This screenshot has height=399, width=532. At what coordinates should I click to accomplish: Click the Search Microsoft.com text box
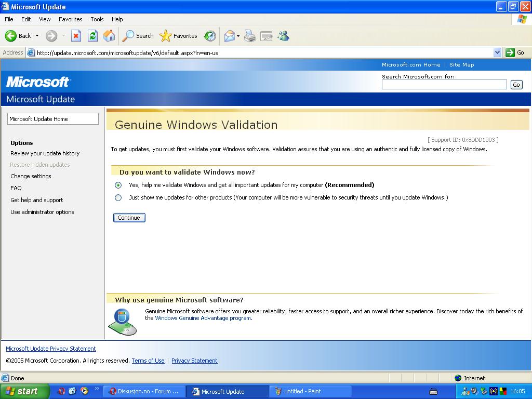tap(444, 85)
